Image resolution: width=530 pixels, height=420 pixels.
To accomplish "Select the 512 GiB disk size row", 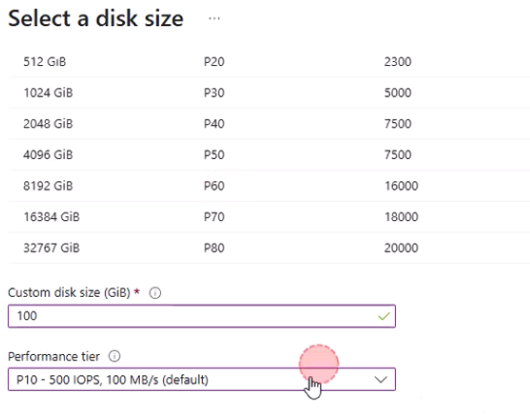I will click(269, 62).
